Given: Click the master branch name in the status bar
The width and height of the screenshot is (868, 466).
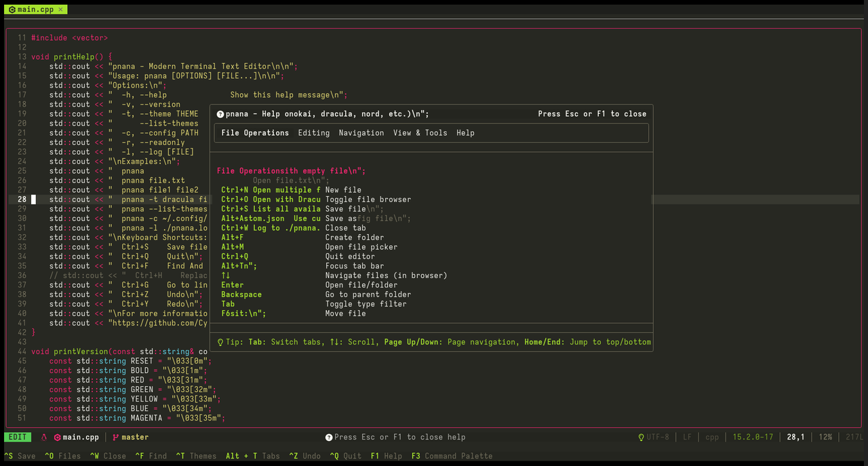Looking at the screenshot, I should point(136,438).
